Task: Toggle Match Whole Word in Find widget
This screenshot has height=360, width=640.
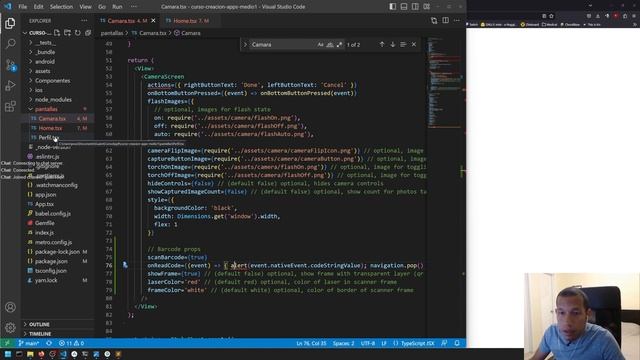Action: click(x=330, y=44)
